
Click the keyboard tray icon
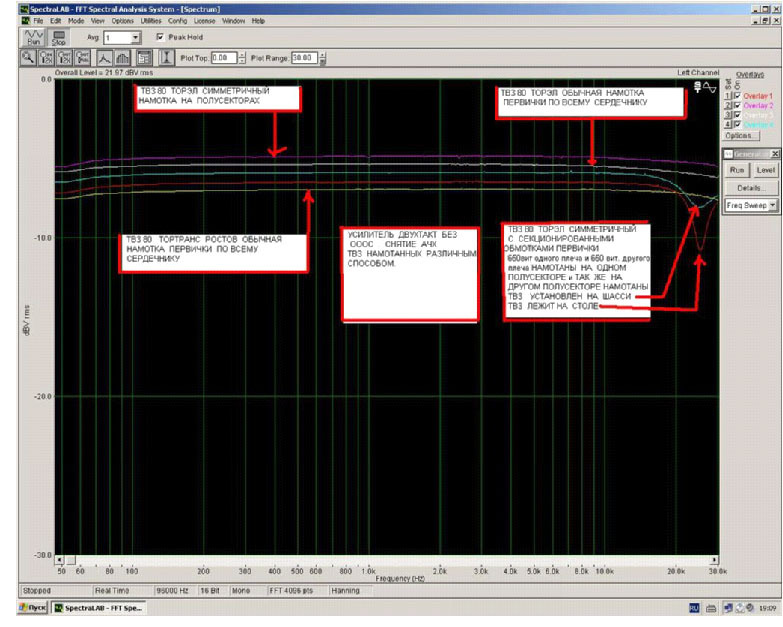pyautogui.click(x=711, y=608)
